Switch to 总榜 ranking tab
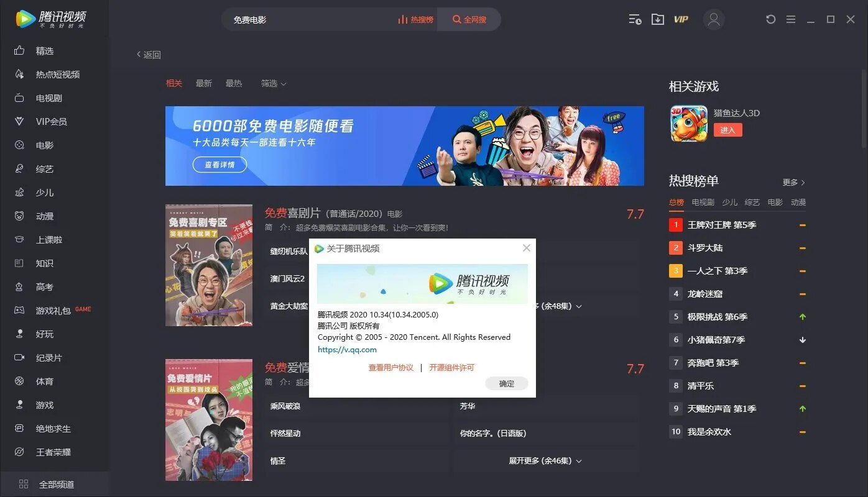Screen dimensions: 868x497 pyautogui.click(x=676, y=203)
